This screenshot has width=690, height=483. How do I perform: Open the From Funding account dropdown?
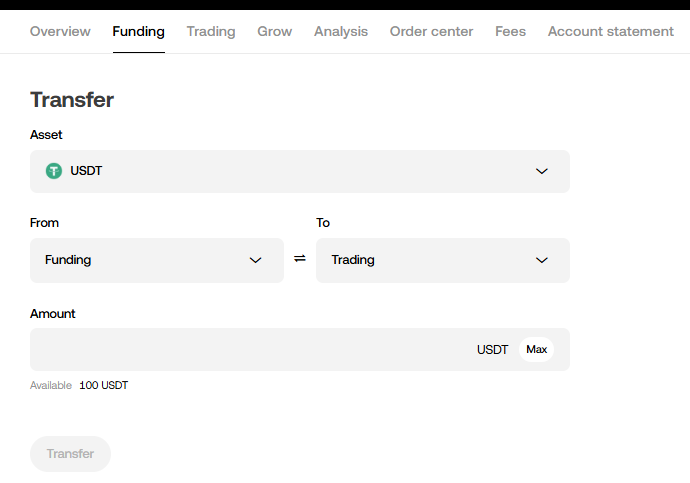pos(157,260)
